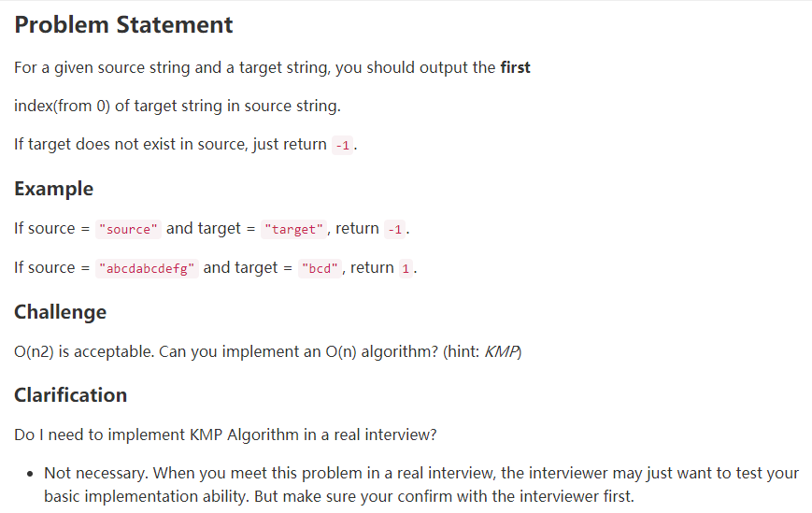
Task: Click the "abcdabcdefg" code snippet
Action: pyautogui.click(x=147, y=269)
